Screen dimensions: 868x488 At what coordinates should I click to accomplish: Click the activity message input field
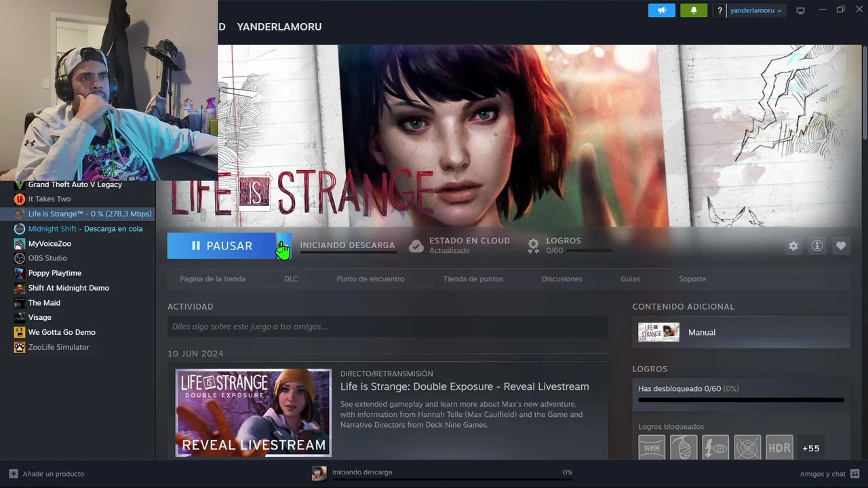point(388,327)
